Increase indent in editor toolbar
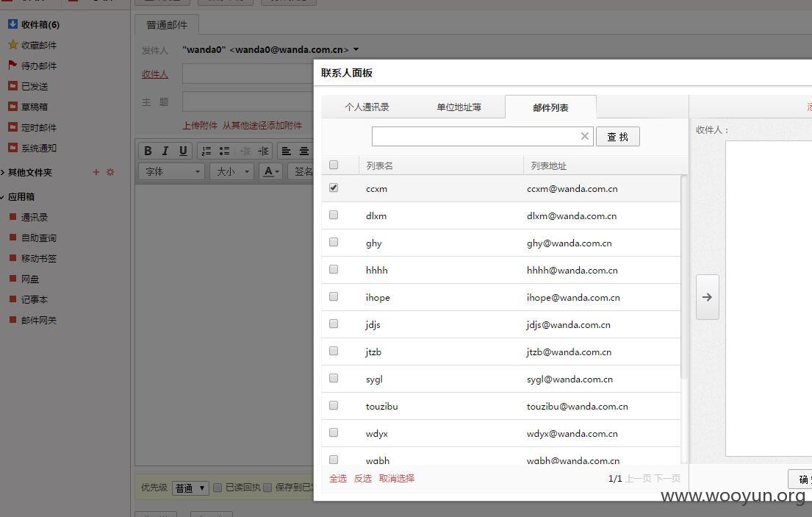 263,151
